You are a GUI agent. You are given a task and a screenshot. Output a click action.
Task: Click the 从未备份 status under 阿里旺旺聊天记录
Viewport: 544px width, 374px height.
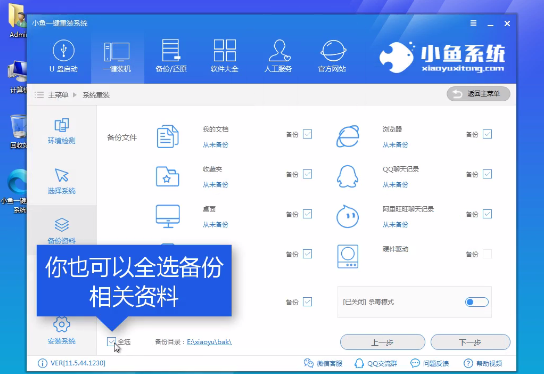[x=395, y=224]
